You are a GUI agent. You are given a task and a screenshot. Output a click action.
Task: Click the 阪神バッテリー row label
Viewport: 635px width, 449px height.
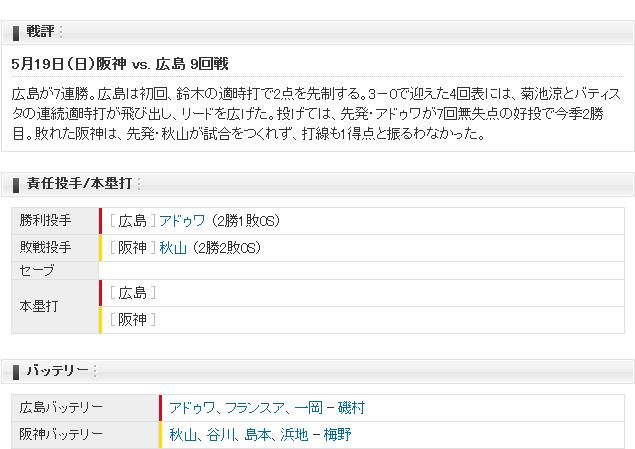[x=61, y=435]
